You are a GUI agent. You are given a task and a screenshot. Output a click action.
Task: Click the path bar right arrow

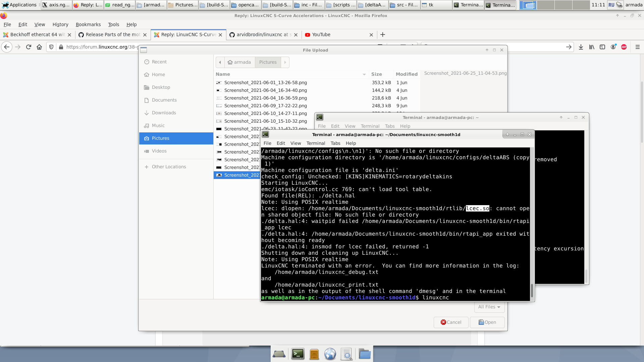click(x=285, y=62)
